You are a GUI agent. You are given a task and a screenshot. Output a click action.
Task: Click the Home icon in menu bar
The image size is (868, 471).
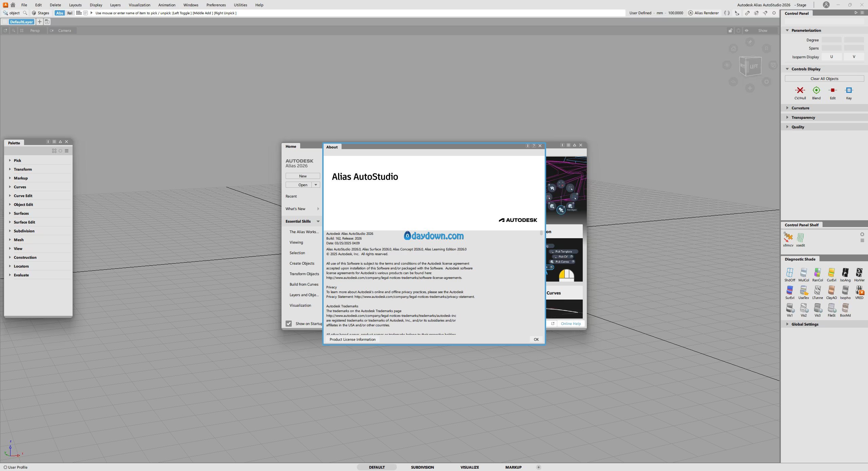point(13,5)
